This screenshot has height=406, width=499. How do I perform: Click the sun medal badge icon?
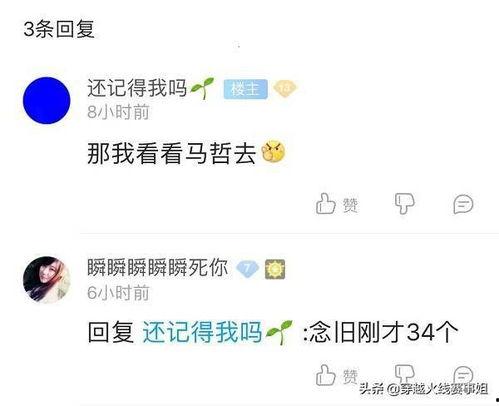275,269
